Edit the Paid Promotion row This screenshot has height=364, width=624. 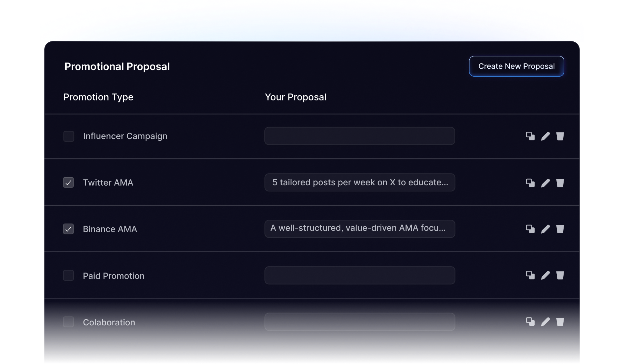pyautogui.click(x=545, y=275)
